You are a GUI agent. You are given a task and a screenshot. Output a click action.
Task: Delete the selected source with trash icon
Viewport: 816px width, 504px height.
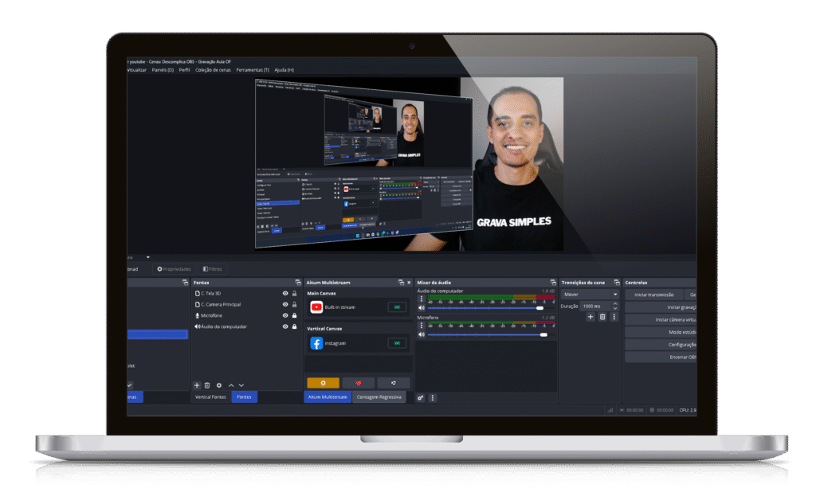pyautogui.click(x=207, y=385)
